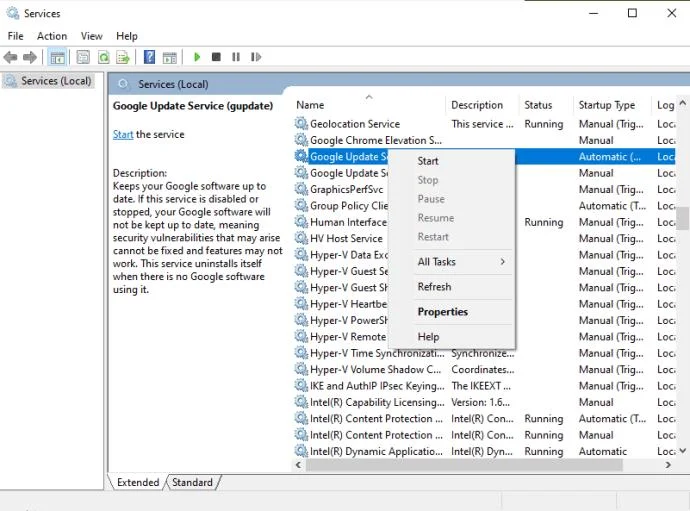Click the gear icon of HV Host Service
Screen dimensions: 690x511
pos(301,238)
